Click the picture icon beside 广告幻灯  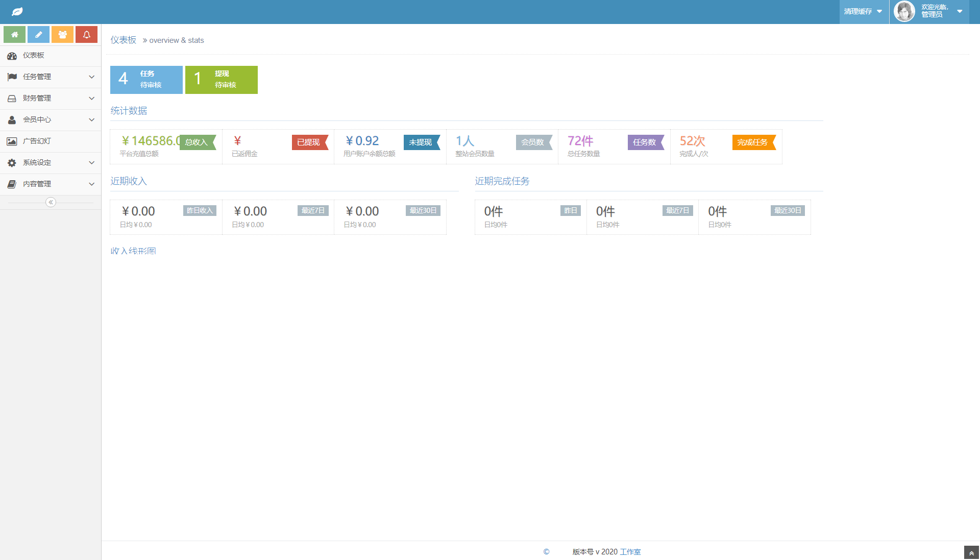(12, 141)
